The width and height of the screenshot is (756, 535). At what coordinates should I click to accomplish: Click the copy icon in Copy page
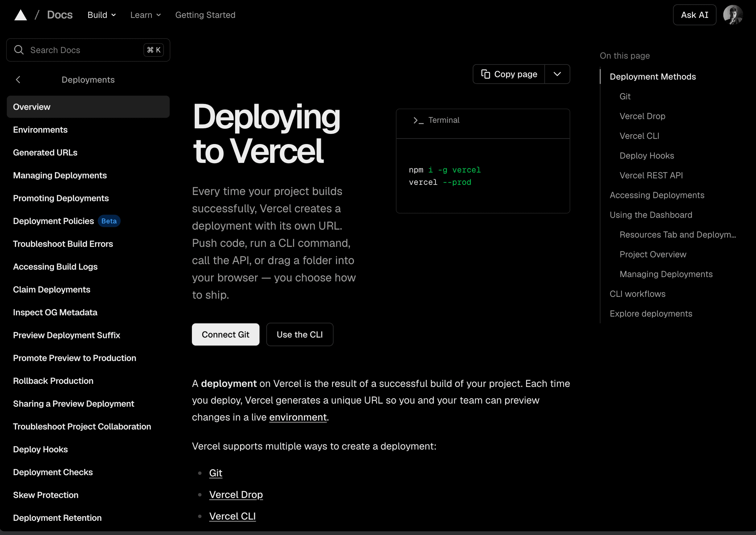tap(485, 74)
